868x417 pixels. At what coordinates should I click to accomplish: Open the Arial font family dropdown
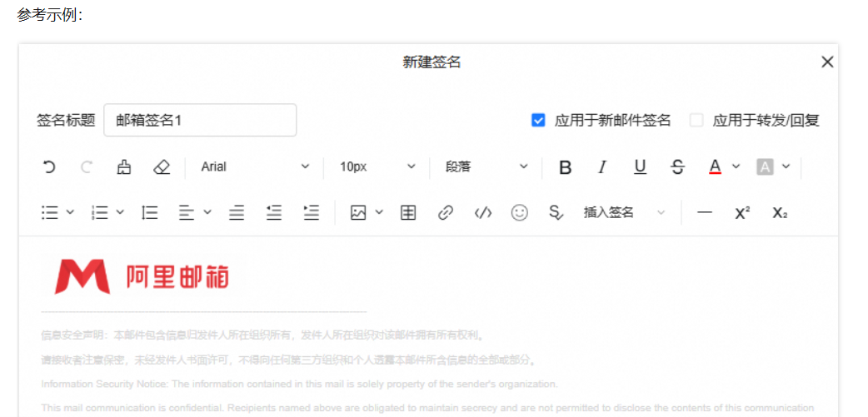coord(255,166)
